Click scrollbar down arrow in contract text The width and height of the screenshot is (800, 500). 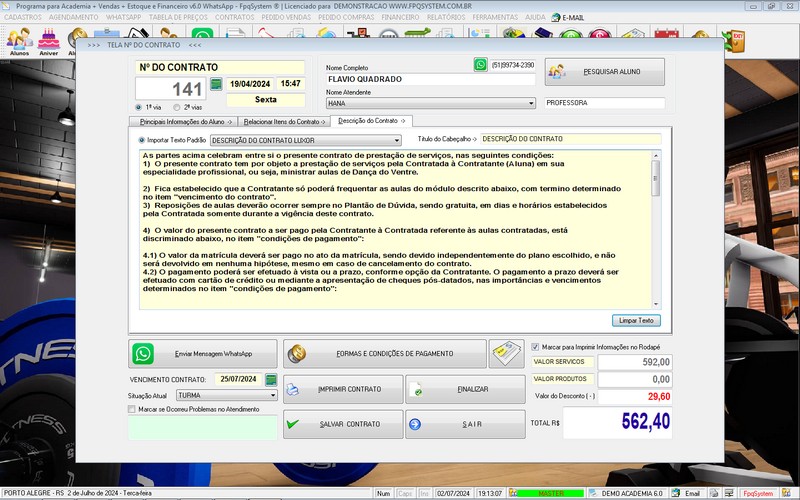pyautogui.click(x=656, y=304)
